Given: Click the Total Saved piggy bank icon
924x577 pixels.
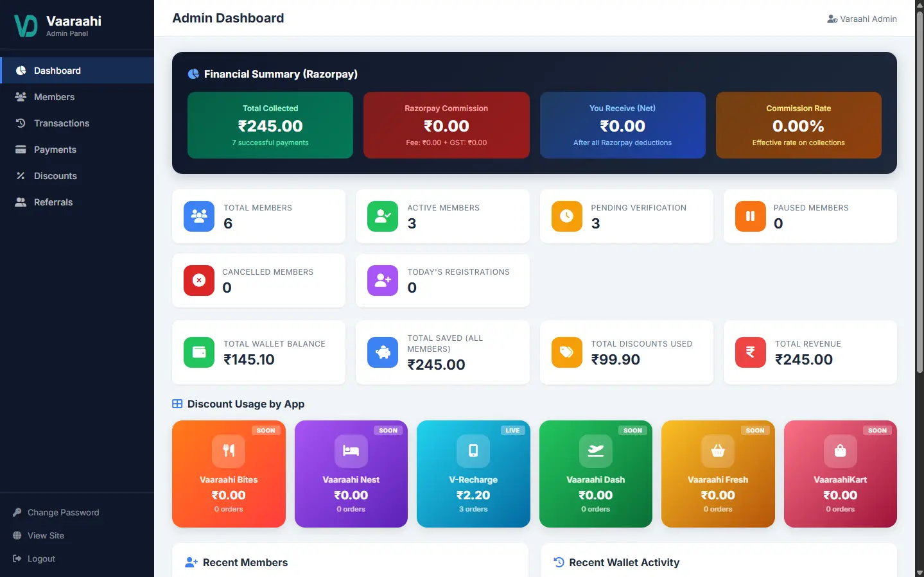Looking at the screenshot, I should 383,352.
